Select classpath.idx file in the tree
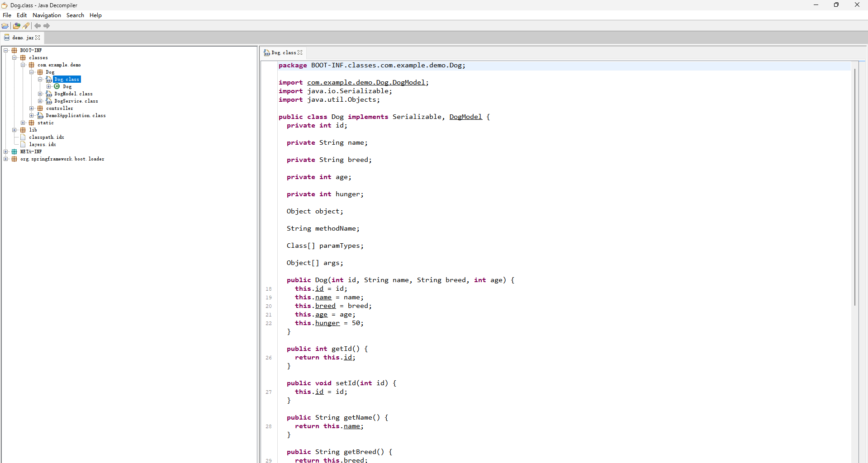 pos(46,137)
